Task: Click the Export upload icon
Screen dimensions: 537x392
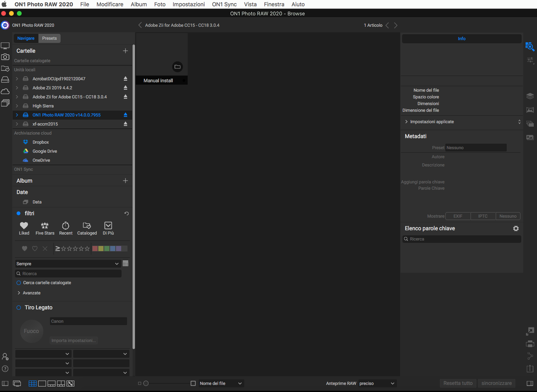Action: pyautogui.click(x=530, y=369)
